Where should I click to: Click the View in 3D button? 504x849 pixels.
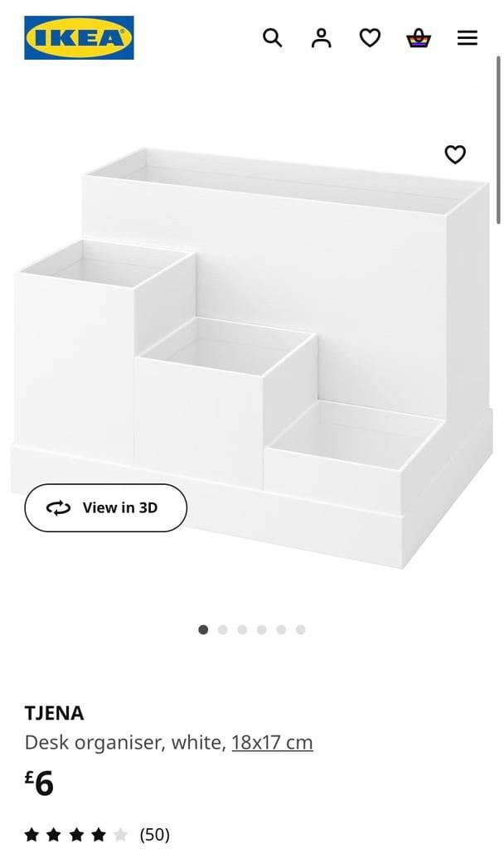(105, 508)
